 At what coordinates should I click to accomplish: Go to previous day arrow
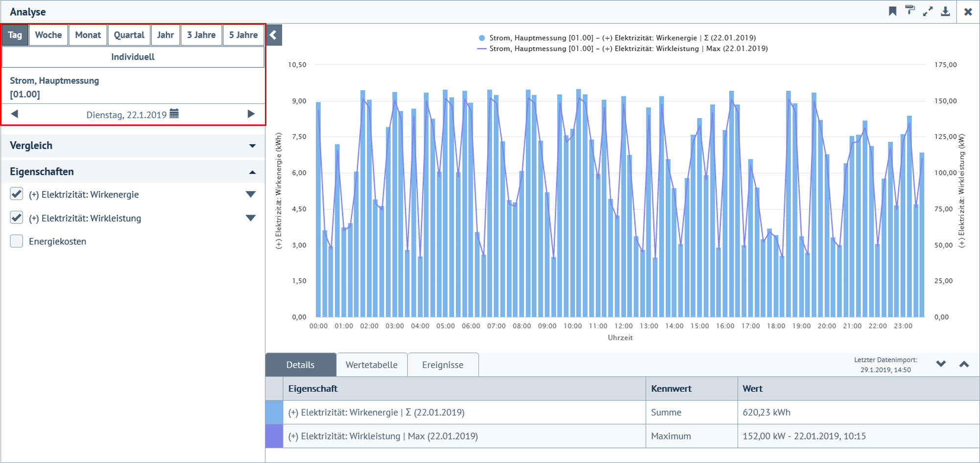(15, 114)
